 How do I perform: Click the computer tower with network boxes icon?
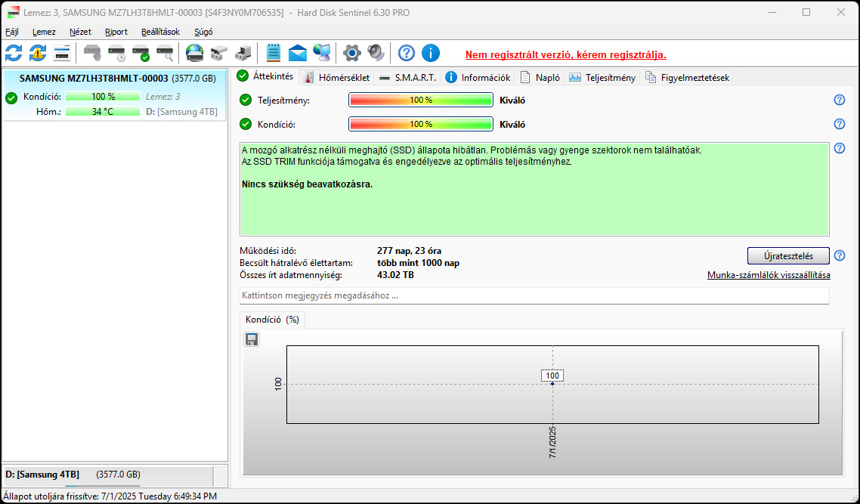pos(243,53)
